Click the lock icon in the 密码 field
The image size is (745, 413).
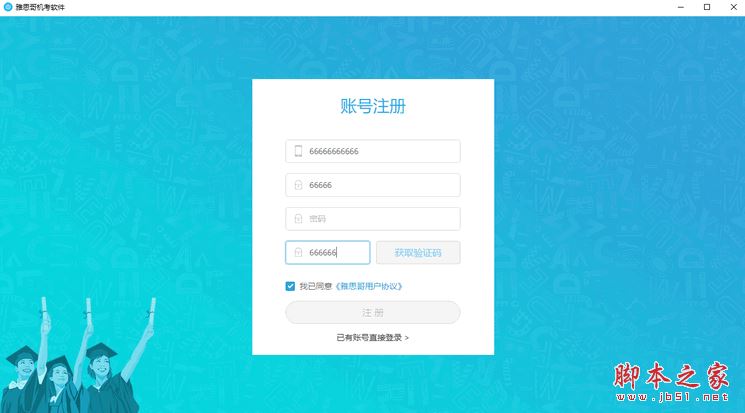[298, 219]
